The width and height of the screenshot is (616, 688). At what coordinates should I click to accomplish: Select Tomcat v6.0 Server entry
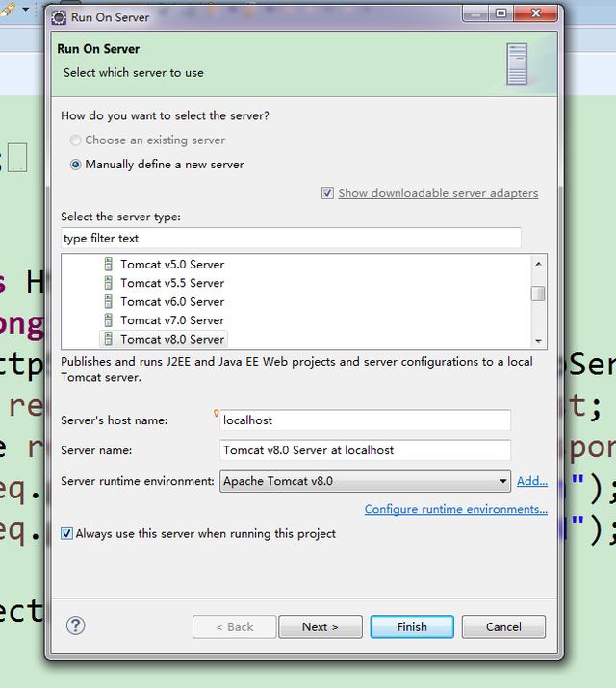[x=172, y=301]
